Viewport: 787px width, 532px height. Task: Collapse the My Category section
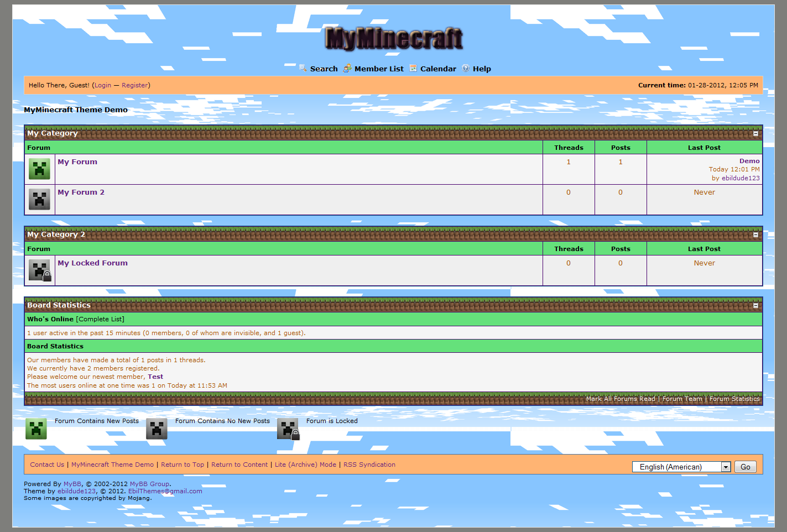[755, 134]
